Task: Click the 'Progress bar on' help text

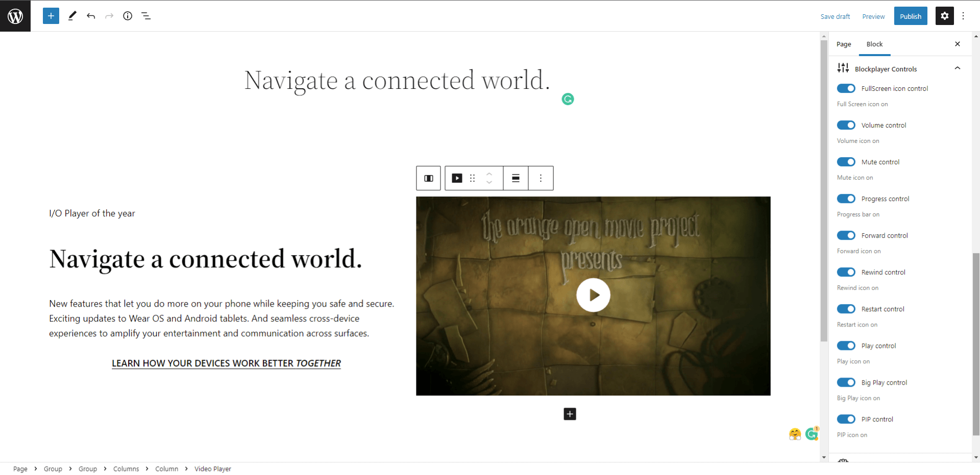Action: point(858,214)
